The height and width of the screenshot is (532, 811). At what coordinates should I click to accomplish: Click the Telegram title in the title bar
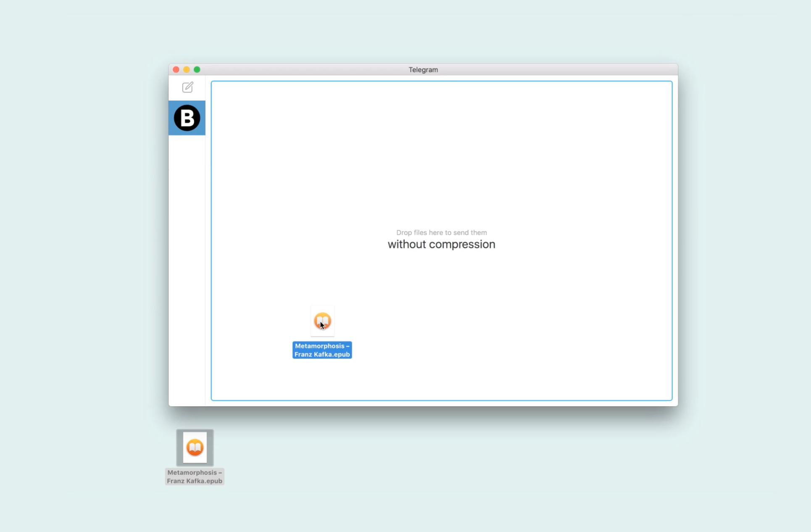point(423,70)
